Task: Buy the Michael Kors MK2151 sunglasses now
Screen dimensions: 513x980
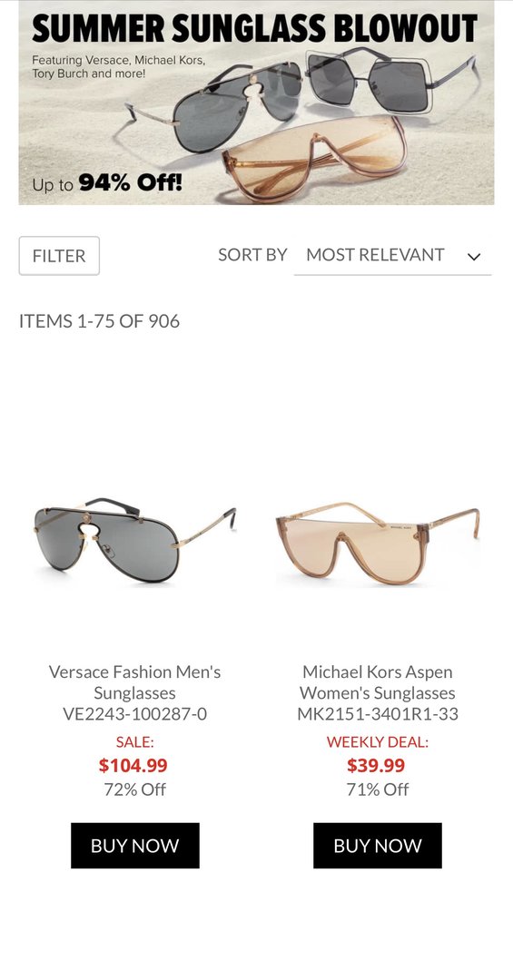Action: (377, 846)
